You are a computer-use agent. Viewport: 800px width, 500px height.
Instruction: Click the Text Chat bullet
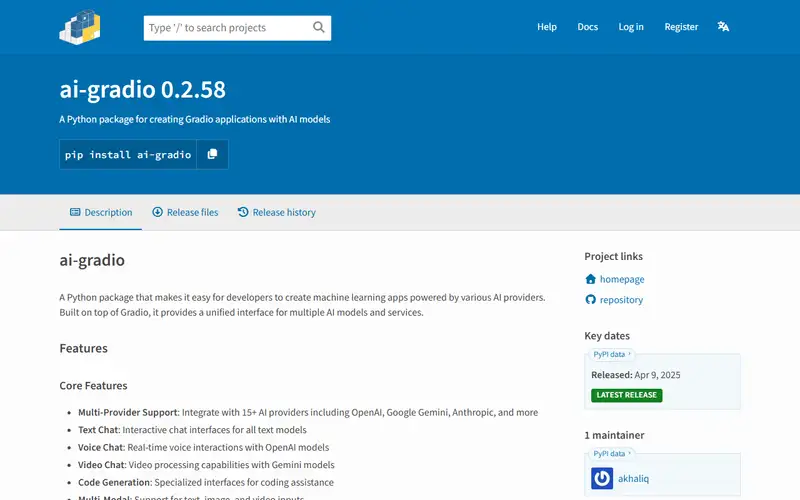coord(192,430)
